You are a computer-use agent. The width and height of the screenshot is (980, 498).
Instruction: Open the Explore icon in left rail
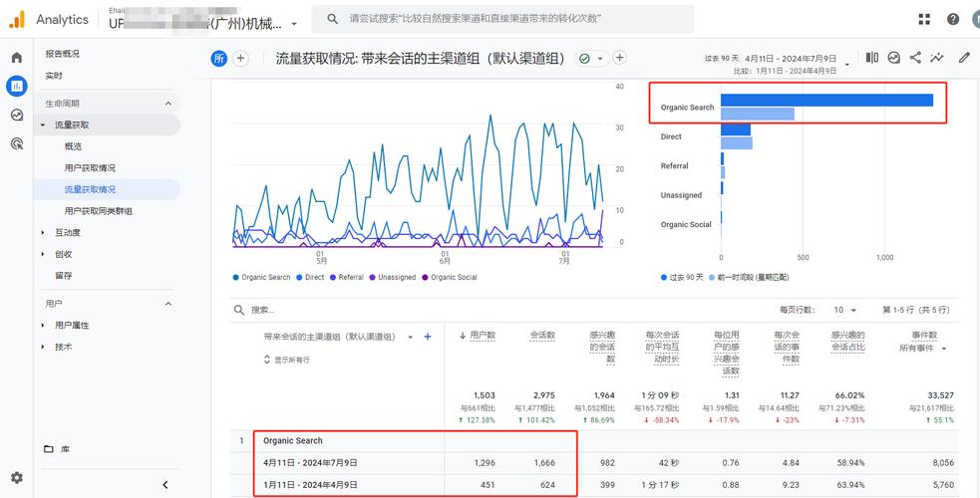click(17, 115)
